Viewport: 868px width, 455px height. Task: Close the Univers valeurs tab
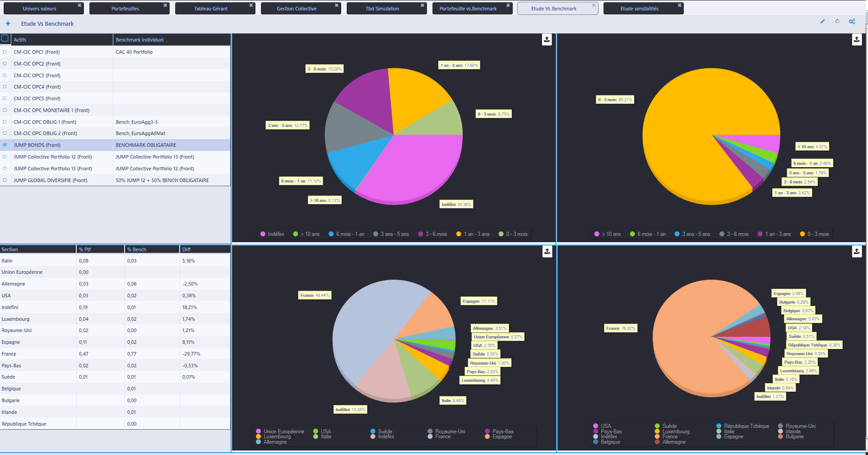coord(80,6)
